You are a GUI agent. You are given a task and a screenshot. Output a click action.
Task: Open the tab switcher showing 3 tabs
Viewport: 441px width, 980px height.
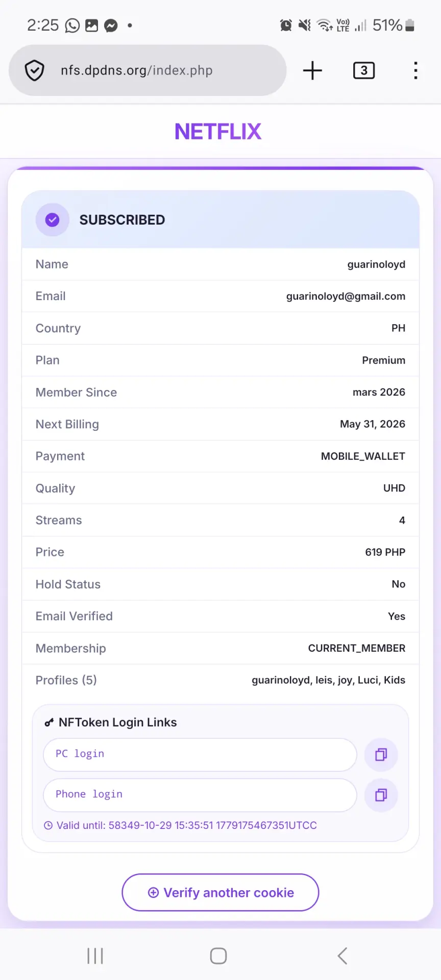364,70
